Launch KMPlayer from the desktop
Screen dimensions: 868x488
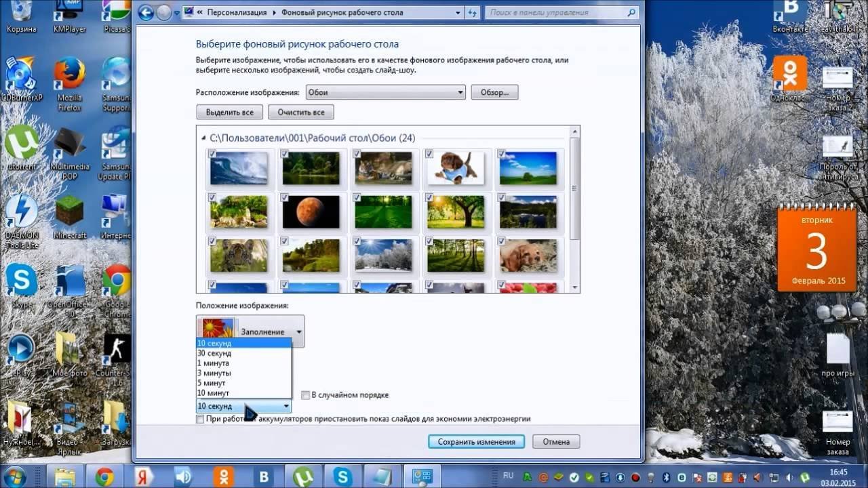click(69, 17)
